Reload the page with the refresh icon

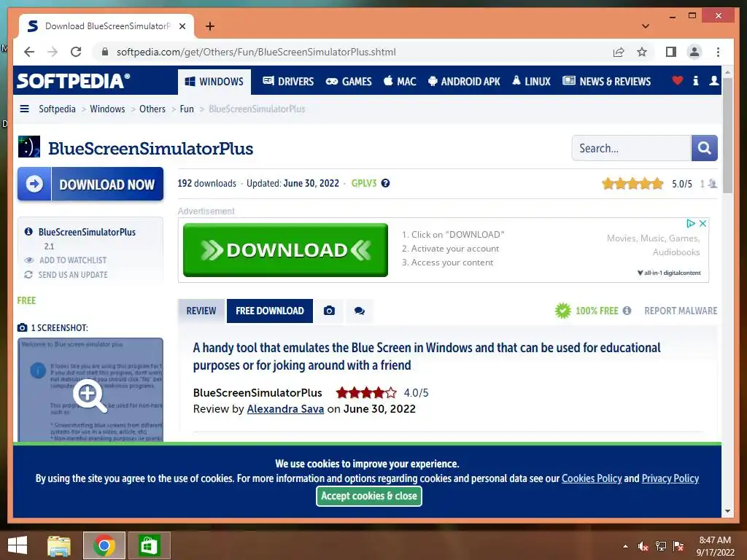(x=76, y=52)
